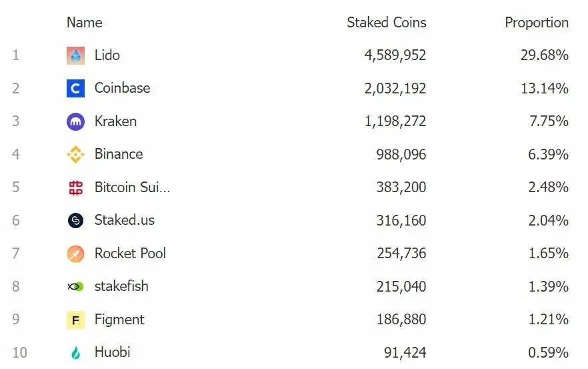Select Kraken's 1,198,272 staked coins value
This screenshot has height=369, width=588.
(395, 121)
